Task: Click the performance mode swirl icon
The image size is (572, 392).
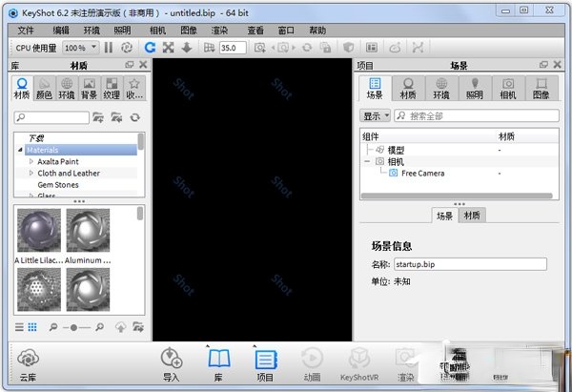Action: (x=127, y=48)
